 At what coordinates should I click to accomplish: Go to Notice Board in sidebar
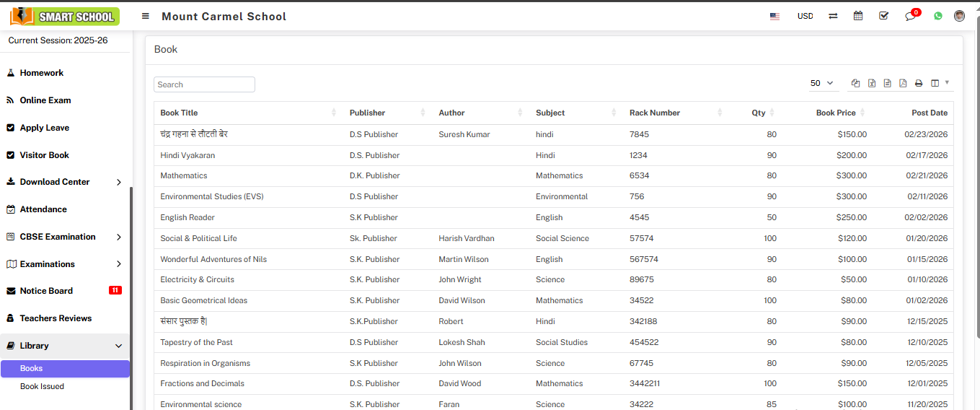click(x=46, y=291)
